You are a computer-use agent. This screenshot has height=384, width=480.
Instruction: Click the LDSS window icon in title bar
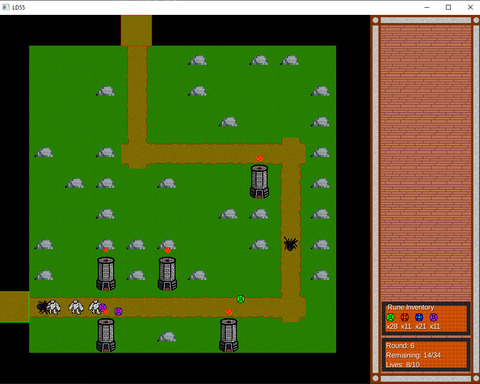pos(6,7)
